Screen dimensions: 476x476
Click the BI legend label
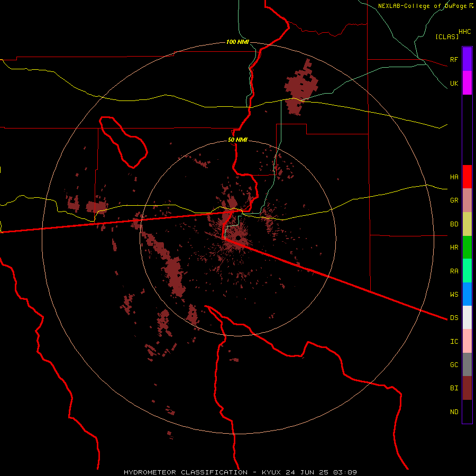pos(454,388)
